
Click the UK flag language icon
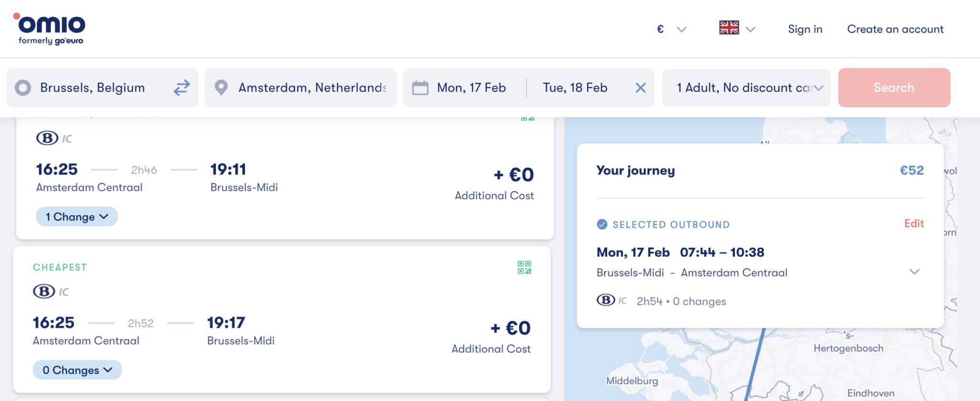pyautogui.click(x=729, y=28)
